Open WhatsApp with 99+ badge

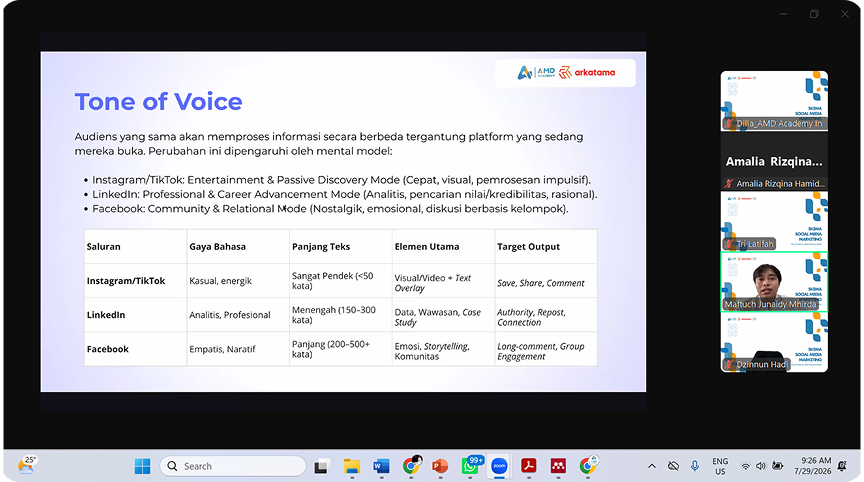tap(471, 465)
